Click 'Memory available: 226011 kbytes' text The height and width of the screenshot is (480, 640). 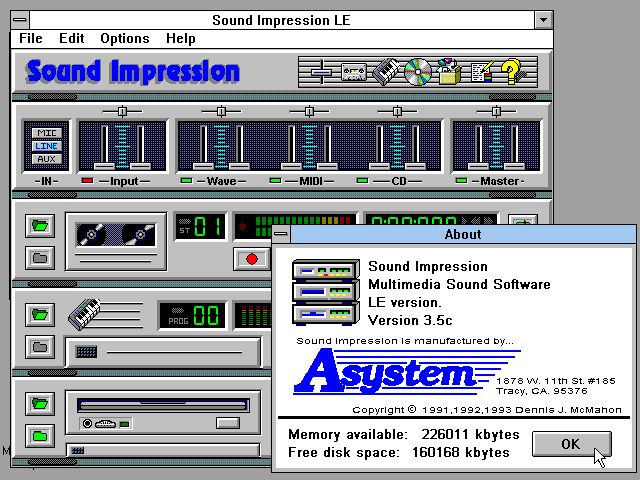coord(404,434)
